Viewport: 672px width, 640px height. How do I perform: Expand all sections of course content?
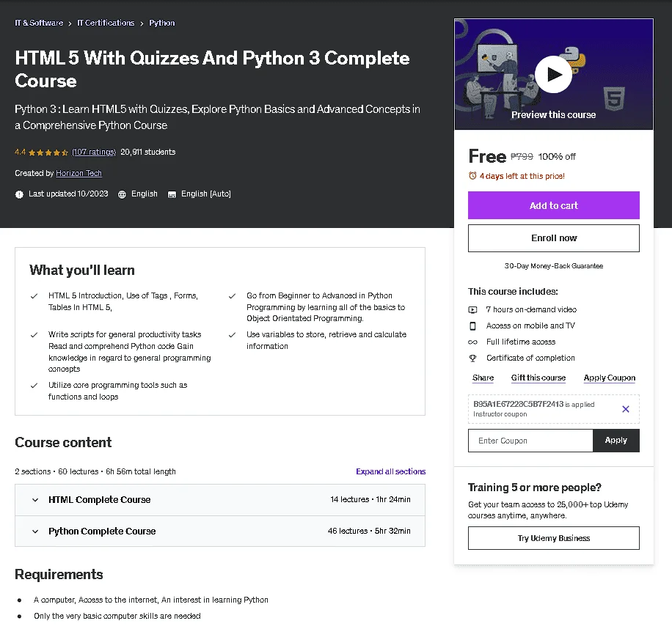tap(390, 471)
